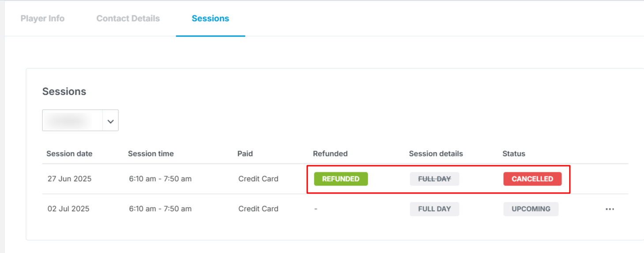Click the Refunded column header
This screenshot has width=644, height=253.
pyautogui.click(x=330, y=154)
